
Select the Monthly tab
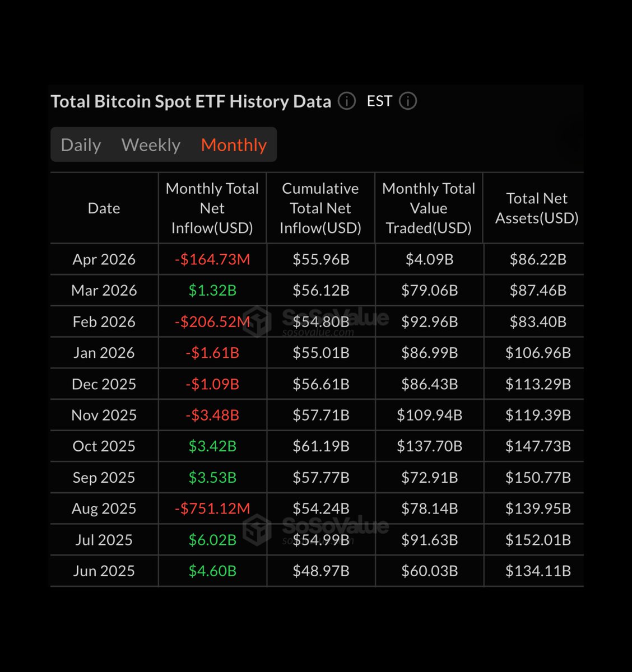[x=234, y=145]
